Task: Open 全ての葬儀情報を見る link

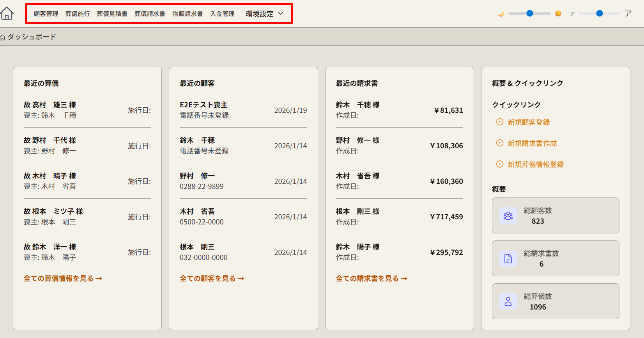Action: coord(63,278)
